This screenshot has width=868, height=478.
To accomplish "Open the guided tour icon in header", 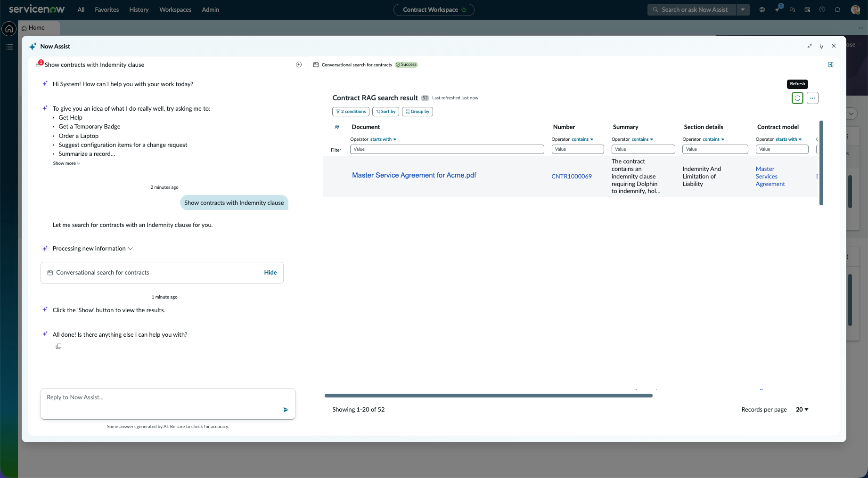I will pos(807,9).
